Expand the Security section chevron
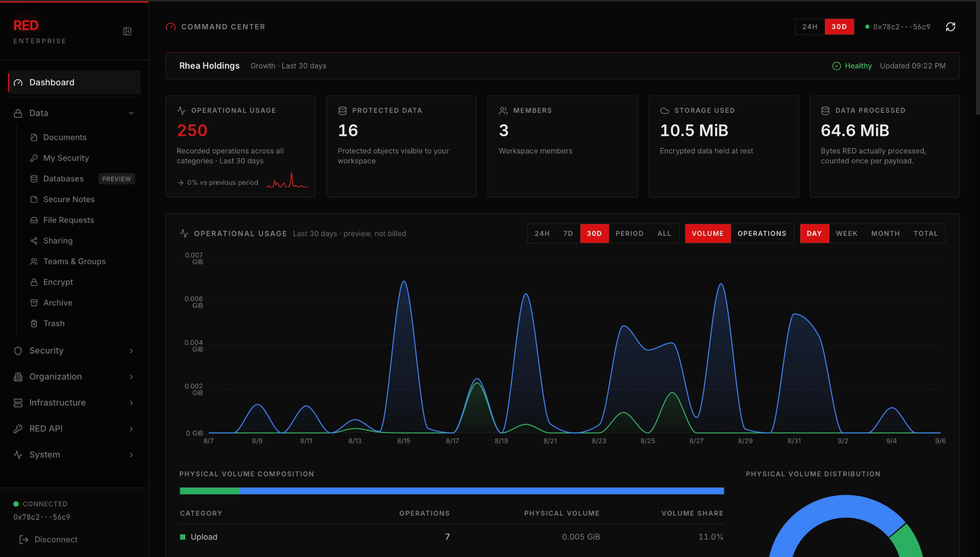 tap(131, 351)
